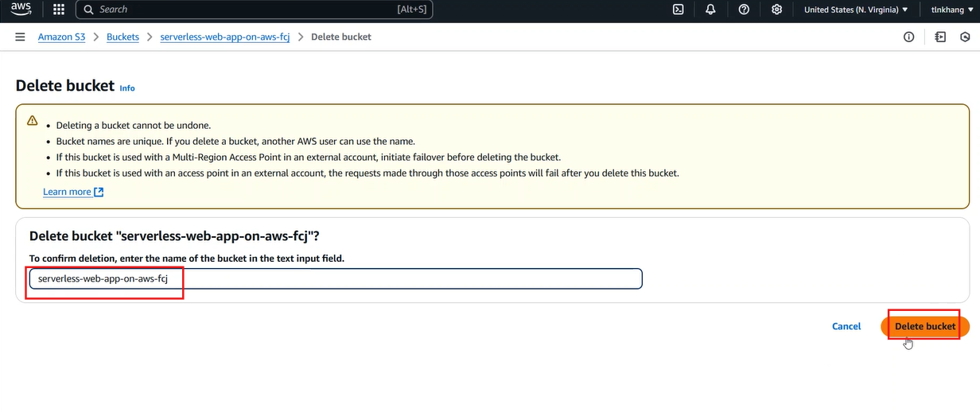Click 'Deleting a bucket cannot be undone.' text
Viewport: 980px width, 412px height.
[134, 126]
